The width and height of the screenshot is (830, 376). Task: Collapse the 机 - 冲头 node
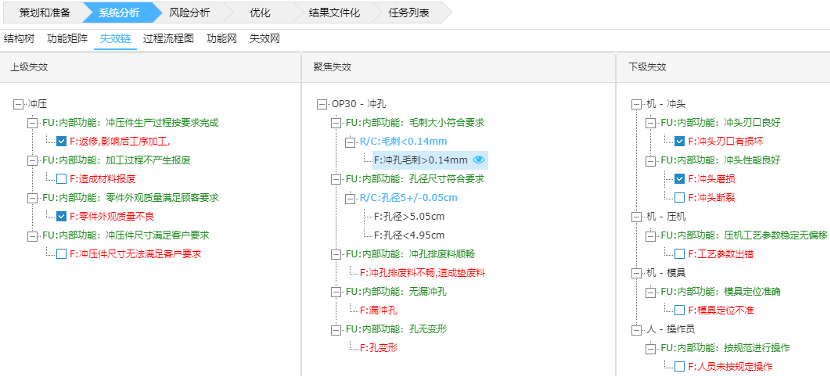coord(637,104)
